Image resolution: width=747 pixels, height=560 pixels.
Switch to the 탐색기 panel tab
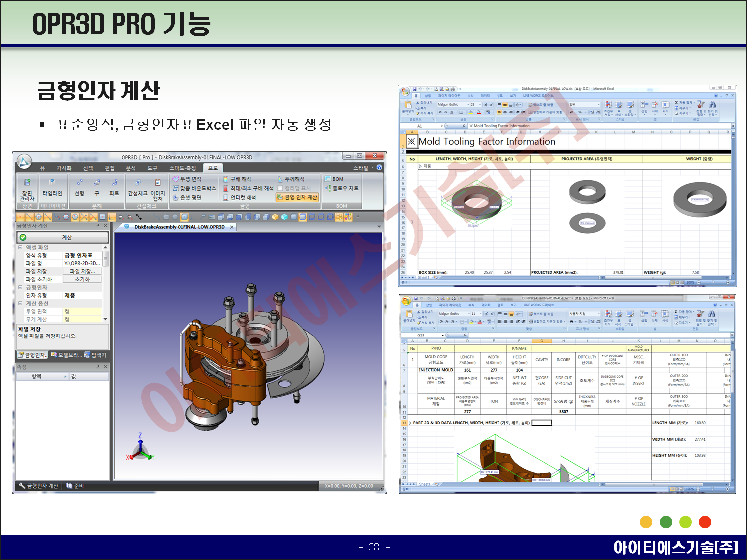click(95, 355)
